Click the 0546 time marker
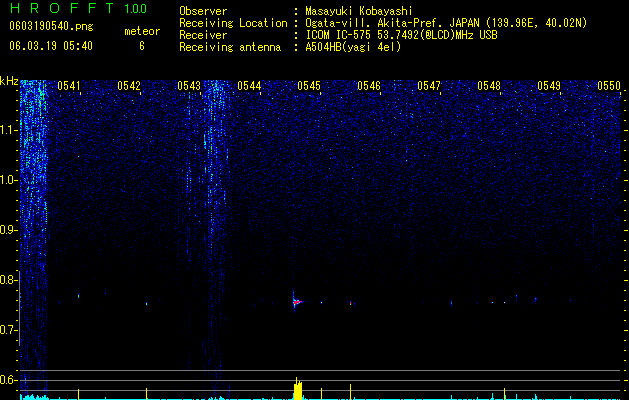This screenshot has width=629, height=400. pyautogui.click(x=369, y=86)
